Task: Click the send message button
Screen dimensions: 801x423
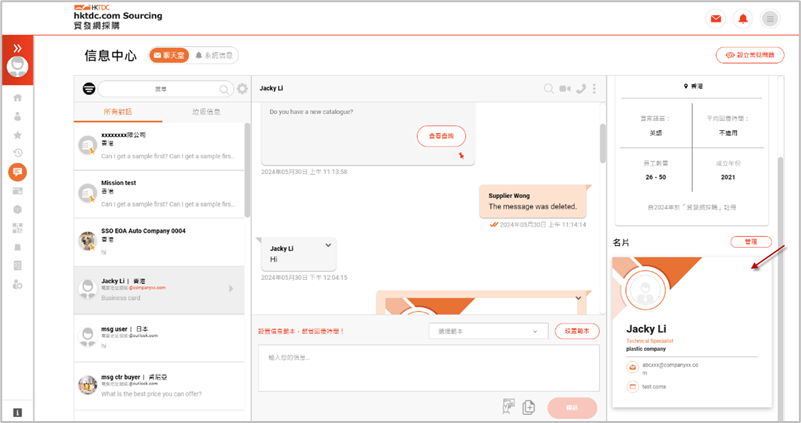Action: pos(572,408)
